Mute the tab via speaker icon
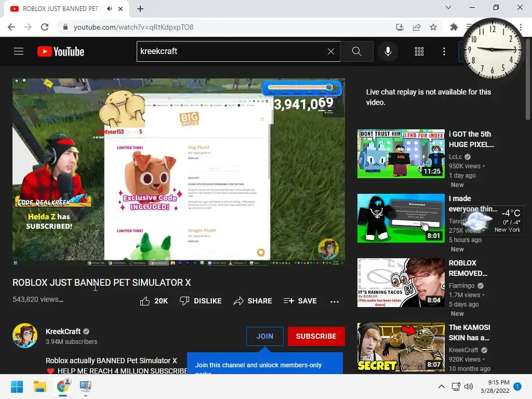 (x=109, y=8)
